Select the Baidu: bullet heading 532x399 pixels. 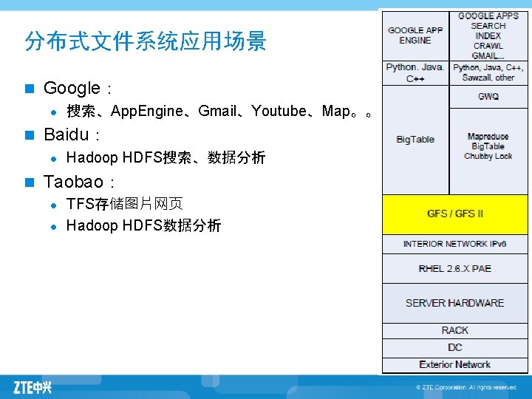pos(72,134)
